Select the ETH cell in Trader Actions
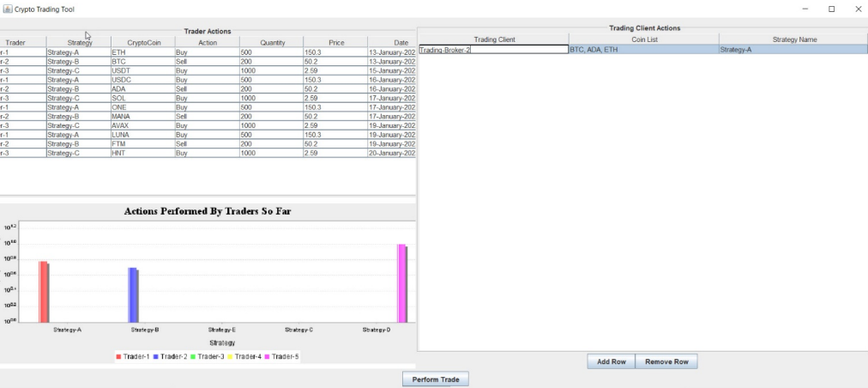 [142, 52]
